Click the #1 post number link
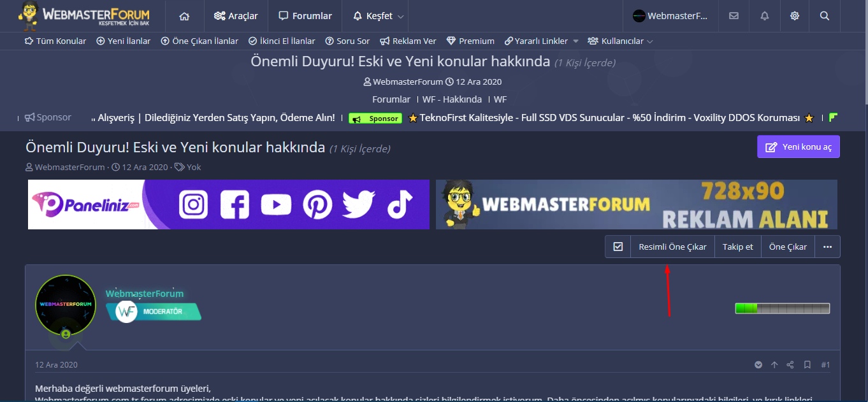Viewport: 868px width, 402px height. 825,365
